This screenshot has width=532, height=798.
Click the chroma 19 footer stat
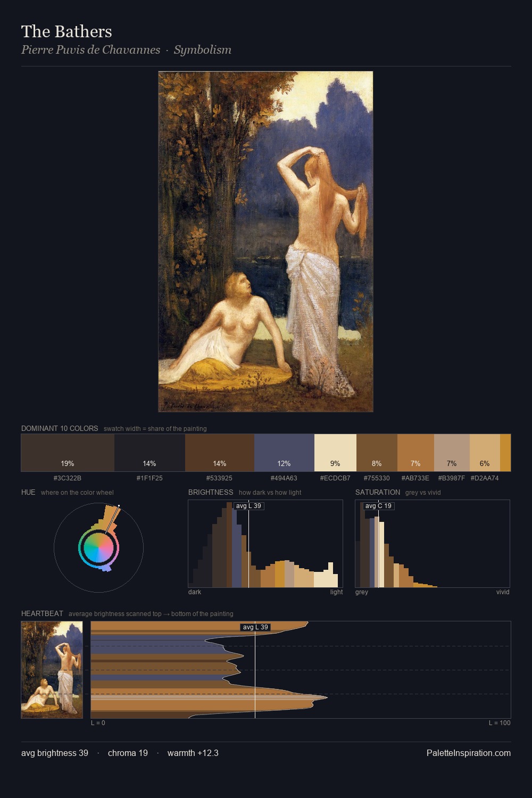click(128, 753)
